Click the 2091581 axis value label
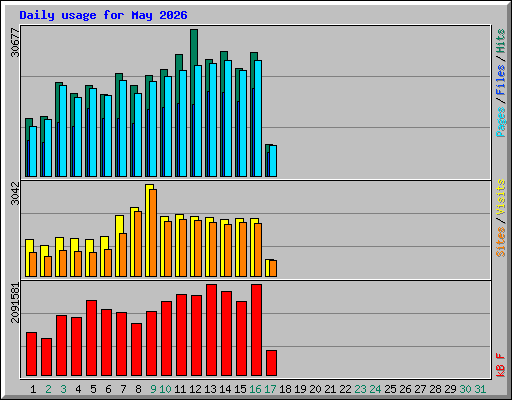The image size is (512, 400). (15, 303)
